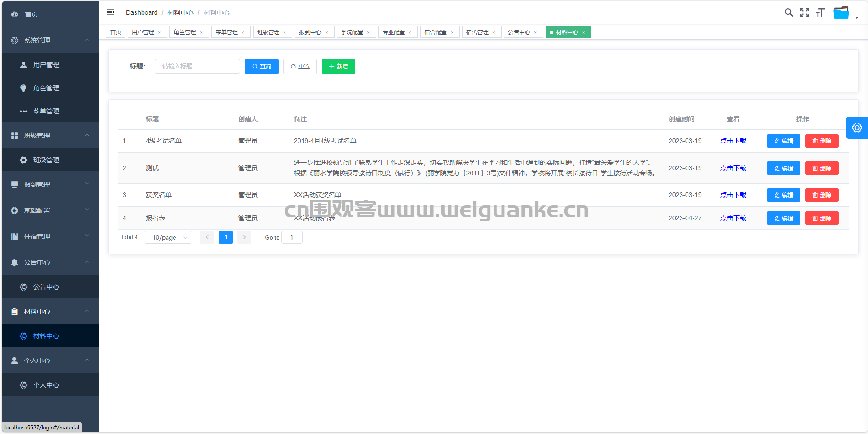This screenshot has height=434, width=868.
Task: Collapse the 材料中心 parent menu chevron
Action: (87, 311)
